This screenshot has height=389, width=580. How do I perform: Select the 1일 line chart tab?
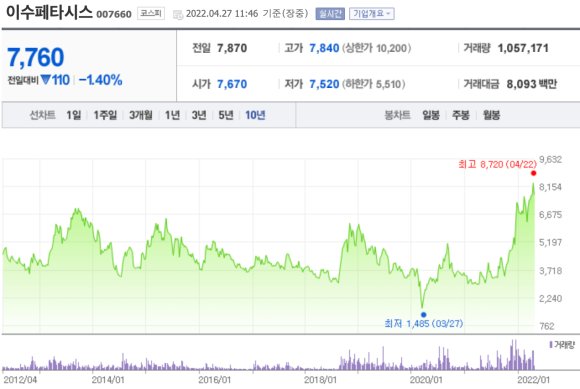tap(74, 115)
